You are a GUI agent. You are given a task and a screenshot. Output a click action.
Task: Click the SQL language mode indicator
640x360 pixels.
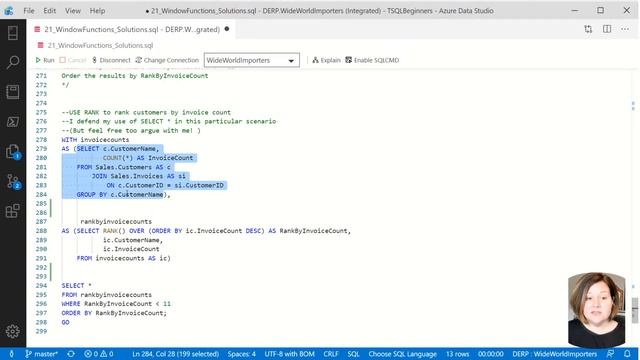coord(353,354)
